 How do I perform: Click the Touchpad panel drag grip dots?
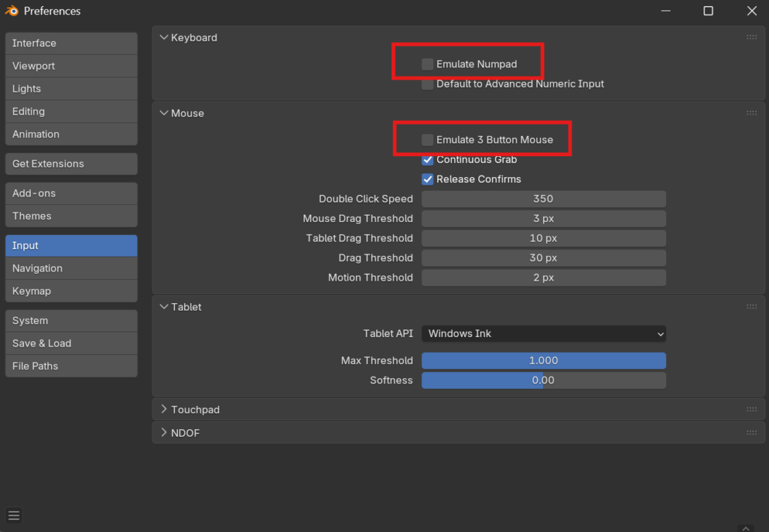(x=751, y=410)
